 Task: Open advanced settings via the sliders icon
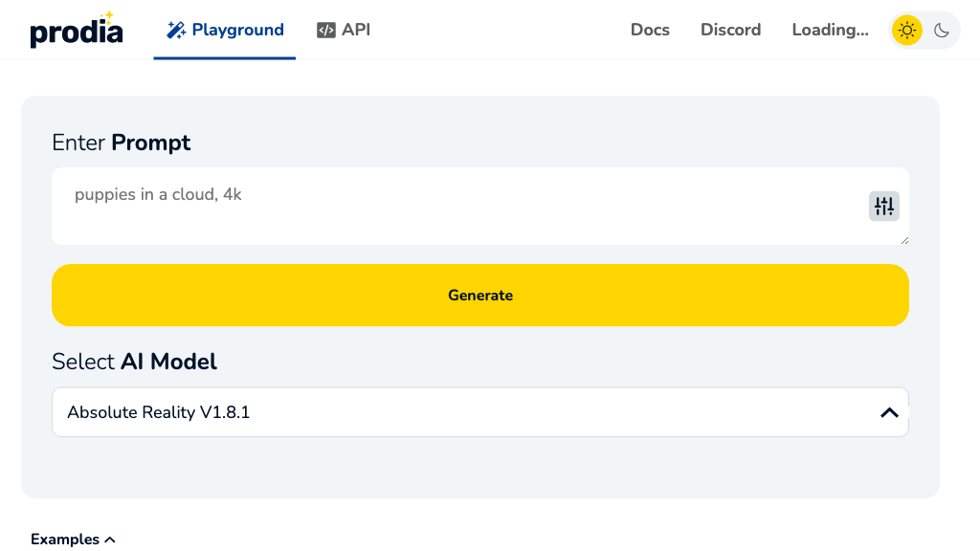[x=883, y=206]
